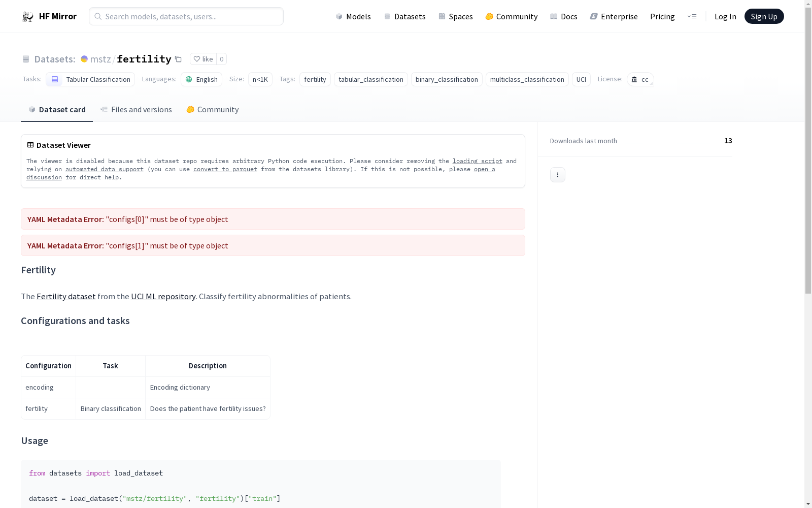Open Docs in the top navigation
812x508 pixels.
pyautogui.click(x=564, y=16)
